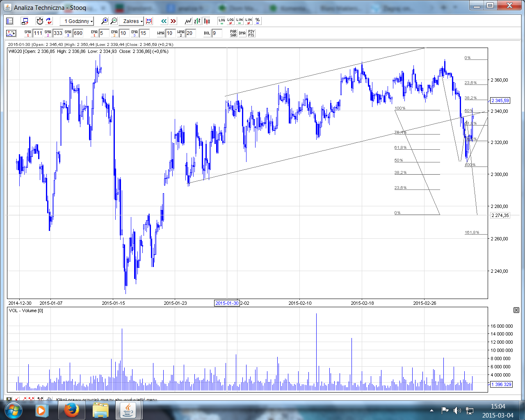Click the stopwatch timer icon
The image size is (525, 420).
(x=40, y=21)
